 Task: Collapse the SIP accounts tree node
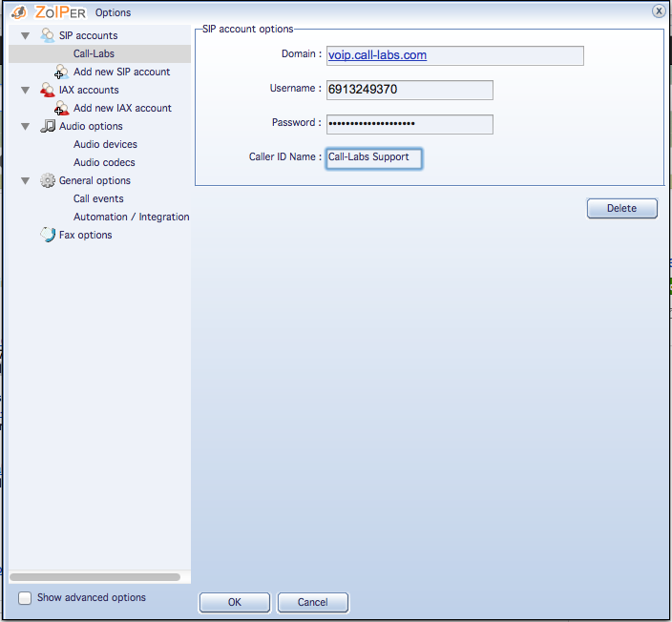point(25,36)
